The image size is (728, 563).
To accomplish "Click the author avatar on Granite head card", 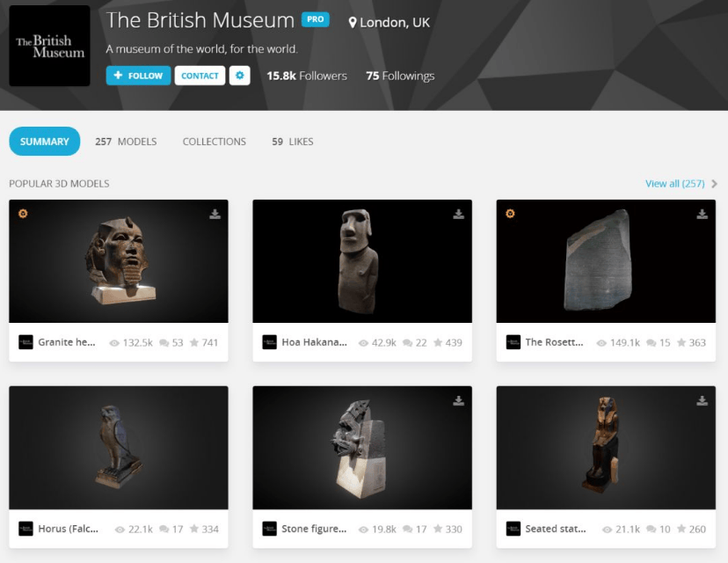I will [25, 342].
